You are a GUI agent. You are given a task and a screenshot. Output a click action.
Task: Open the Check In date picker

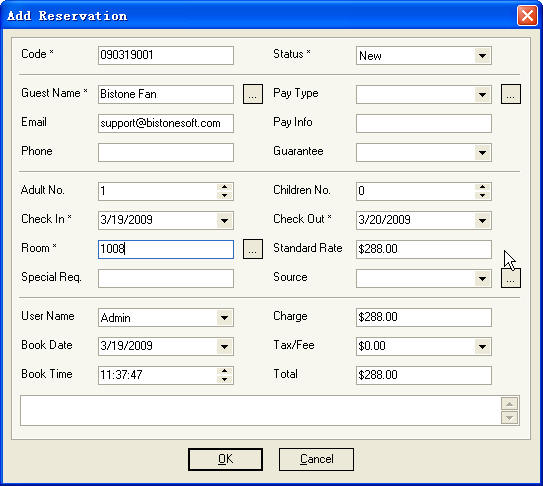224,220
